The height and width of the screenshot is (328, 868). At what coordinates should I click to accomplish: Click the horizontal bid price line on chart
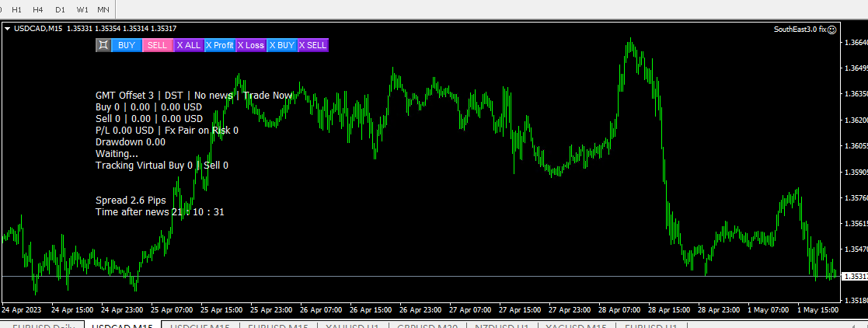(x=420, y=276)
